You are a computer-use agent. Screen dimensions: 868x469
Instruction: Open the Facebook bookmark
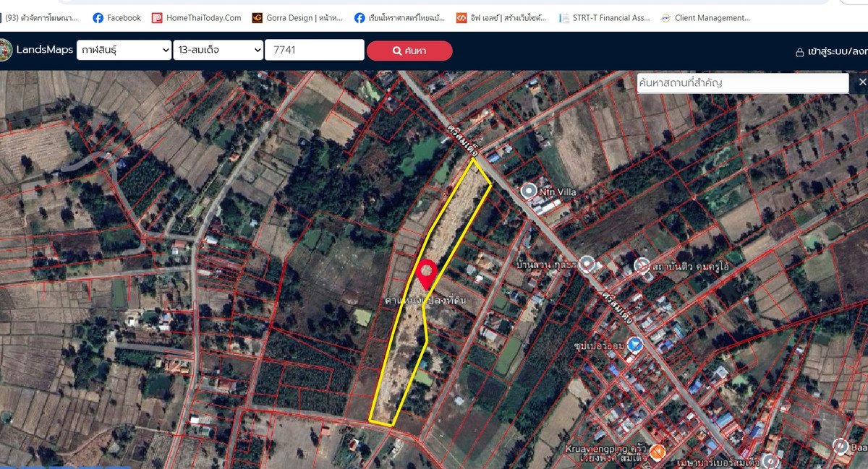pos(116,17)
